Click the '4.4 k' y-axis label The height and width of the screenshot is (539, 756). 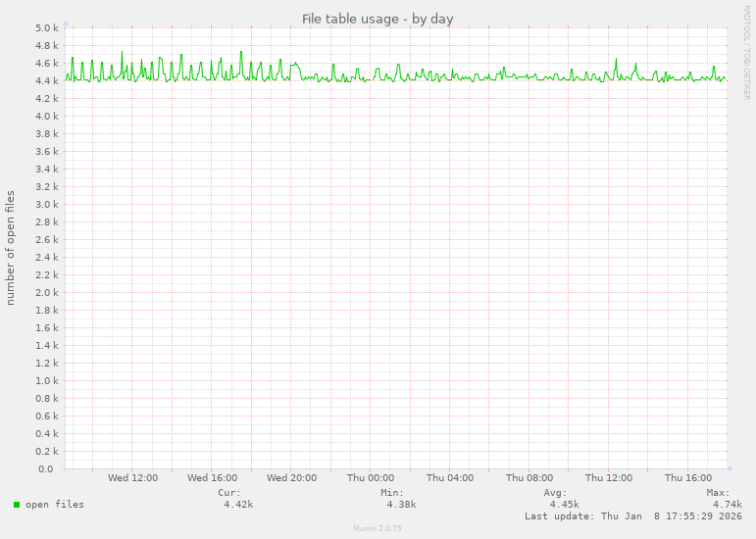(x=47, y=81)
